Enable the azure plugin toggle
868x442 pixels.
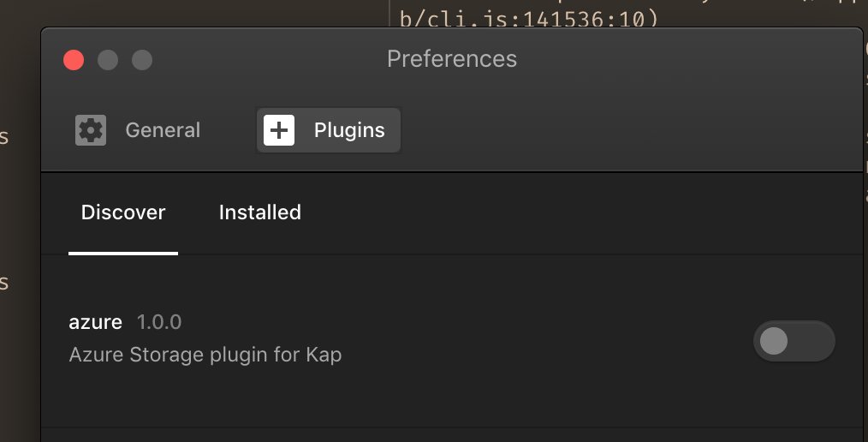(x=794, y=341)
